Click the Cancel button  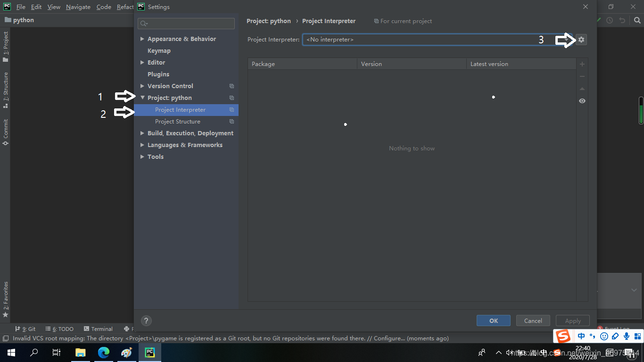(533, 321)
